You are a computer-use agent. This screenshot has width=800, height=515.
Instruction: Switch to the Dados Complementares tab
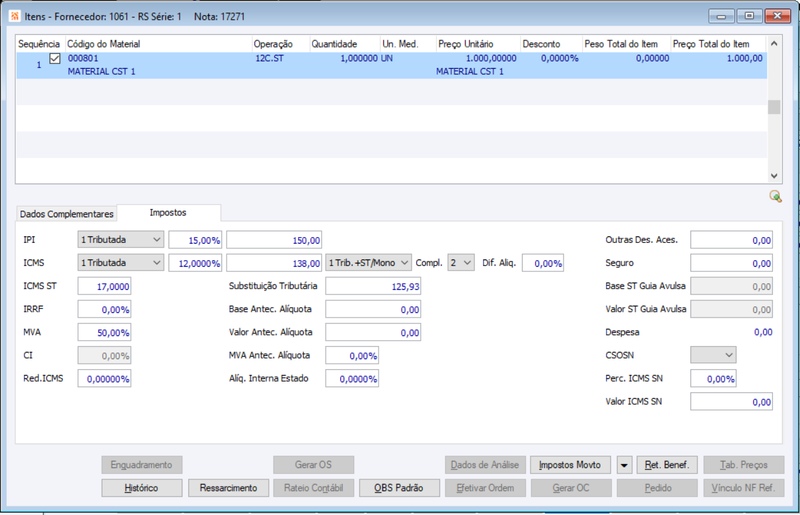click(66, 214)
